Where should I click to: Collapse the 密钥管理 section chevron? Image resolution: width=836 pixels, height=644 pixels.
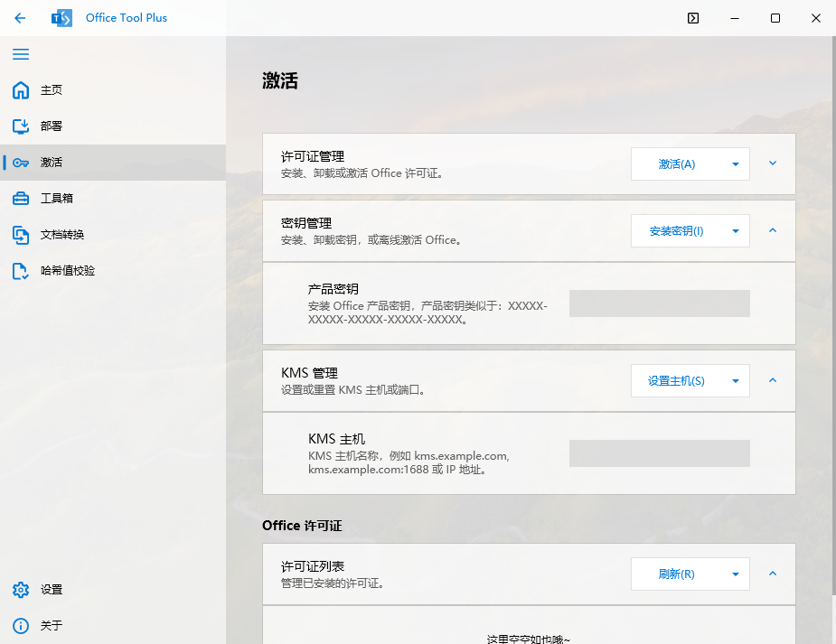tap(773, 230)
